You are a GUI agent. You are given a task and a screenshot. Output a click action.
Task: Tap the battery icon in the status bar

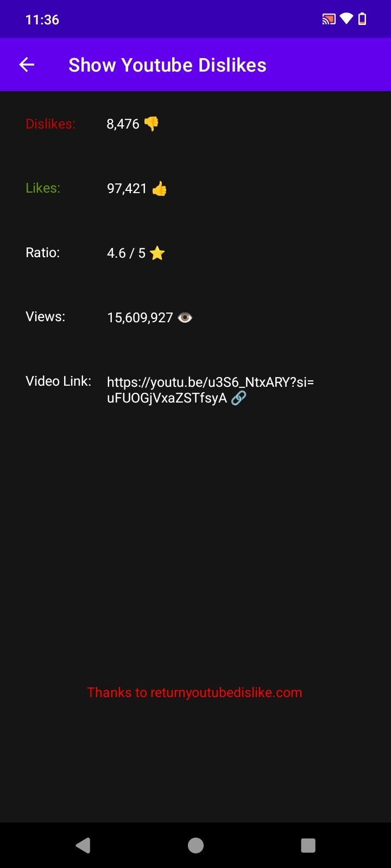362,20
